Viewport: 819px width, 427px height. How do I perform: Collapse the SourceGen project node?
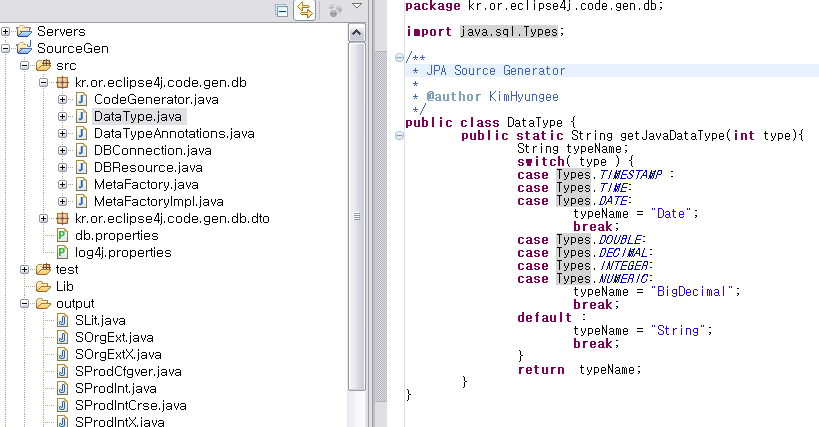[x=5, y=49]
